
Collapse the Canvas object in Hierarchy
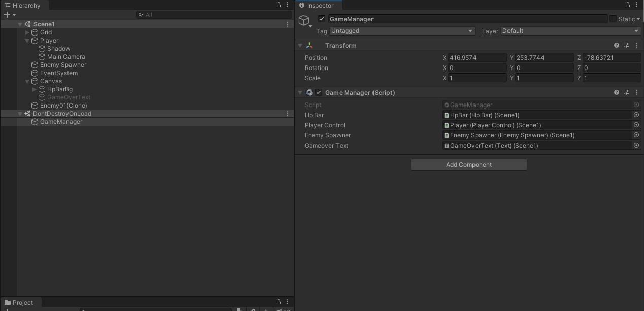pyautogui.click(x=27, y=81)
